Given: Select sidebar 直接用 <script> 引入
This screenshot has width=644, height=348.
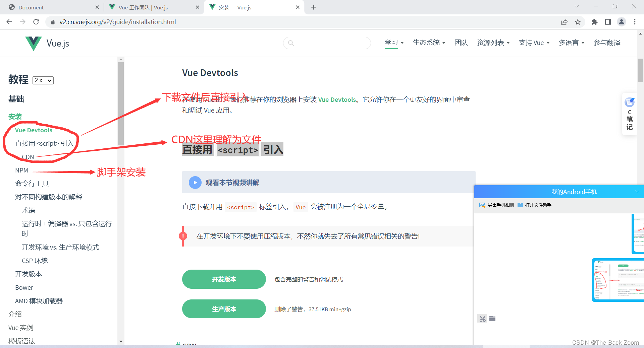Looking at the screenshot, I should 44,143.
